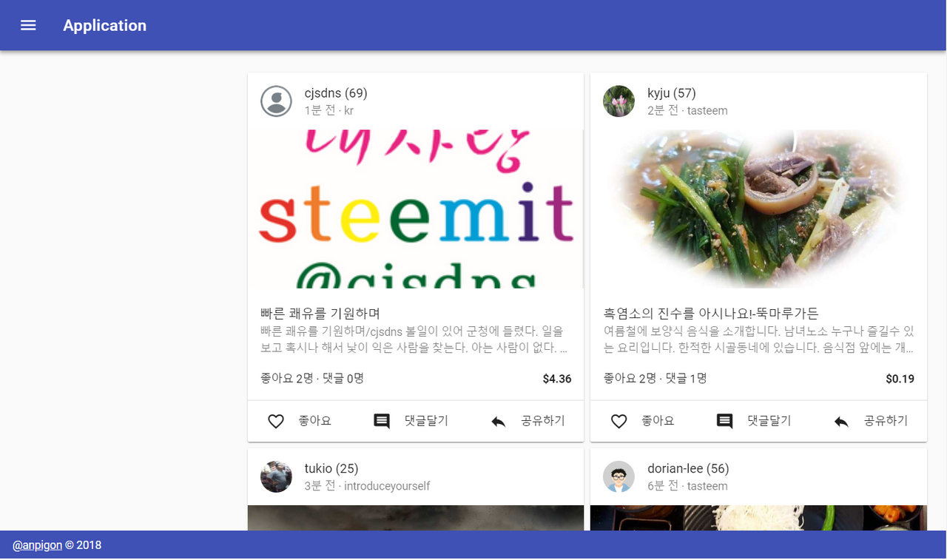Open the hamburger navigation menu

coord(28,25)
